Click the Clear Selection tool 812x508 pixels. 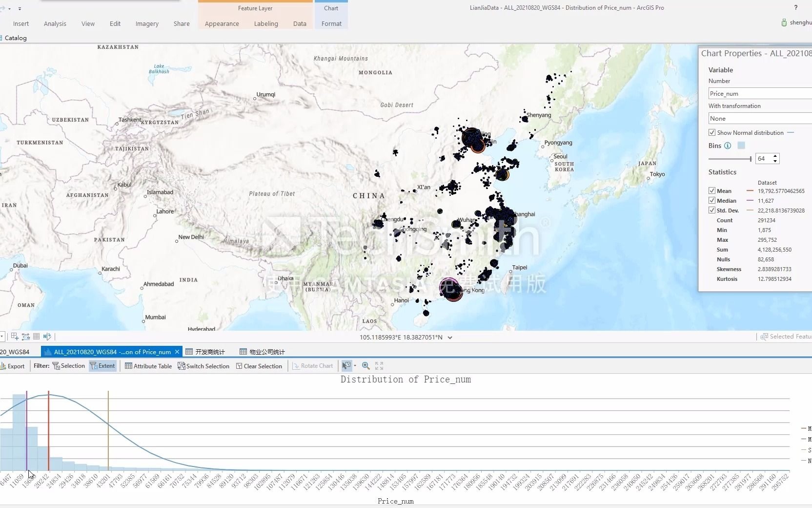pyautogui.click(x=259, y=366)
